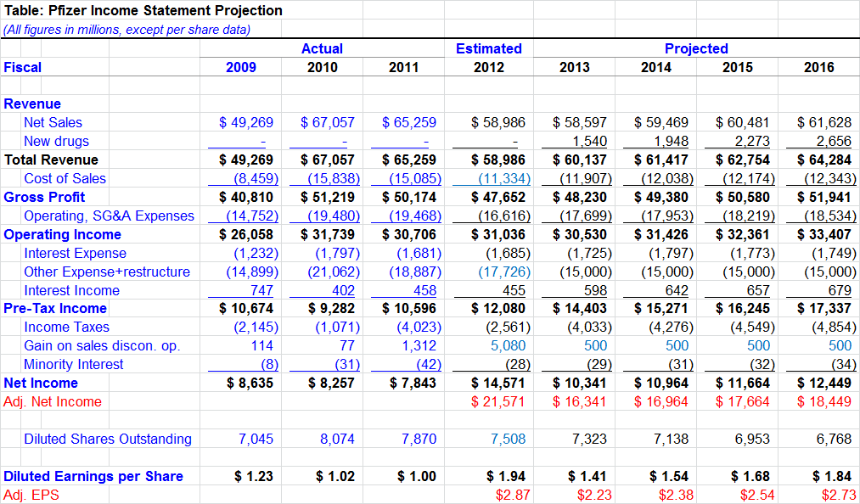Click 'Diluted Shares Outstanding' row label

click(x=108, y=439)
